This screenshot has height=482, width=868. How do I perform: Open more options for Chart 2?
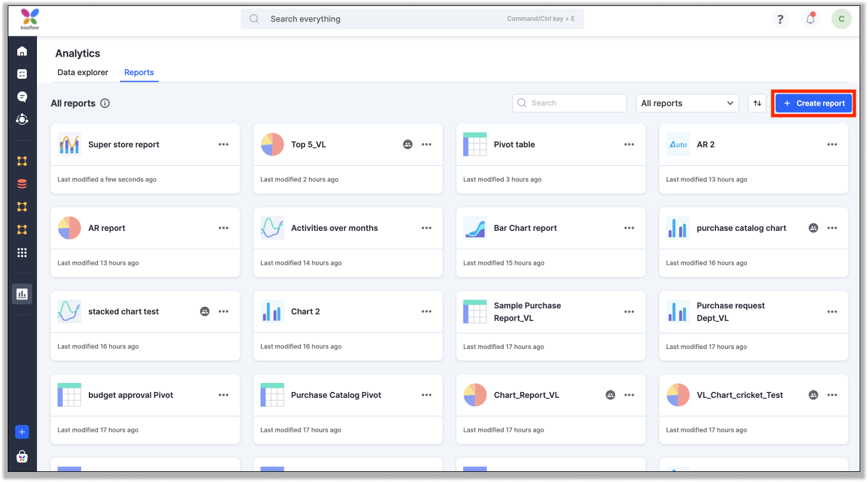(426, 311)
